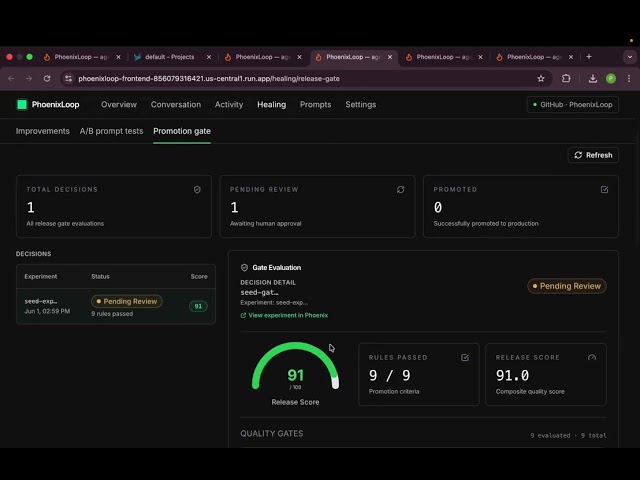Open the Settings nav item
Viewport: 640px width, 480px height.
[x=361, y=104]
